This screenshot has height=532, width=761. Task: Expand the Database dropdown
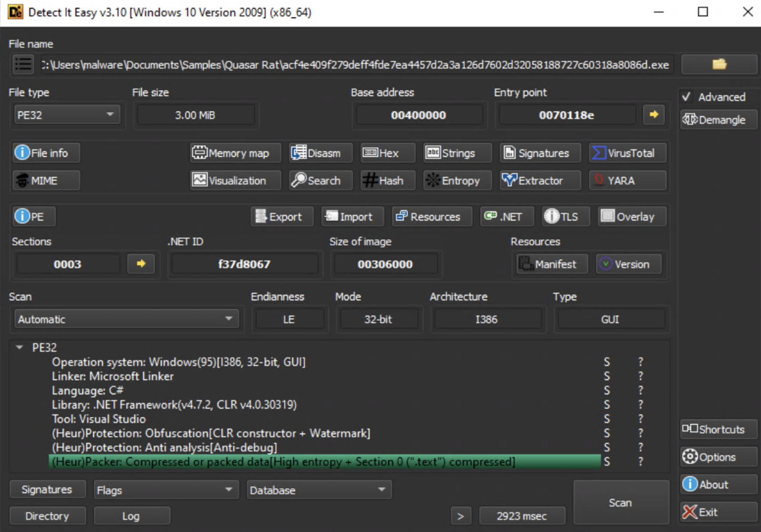(x=319, y=490)
